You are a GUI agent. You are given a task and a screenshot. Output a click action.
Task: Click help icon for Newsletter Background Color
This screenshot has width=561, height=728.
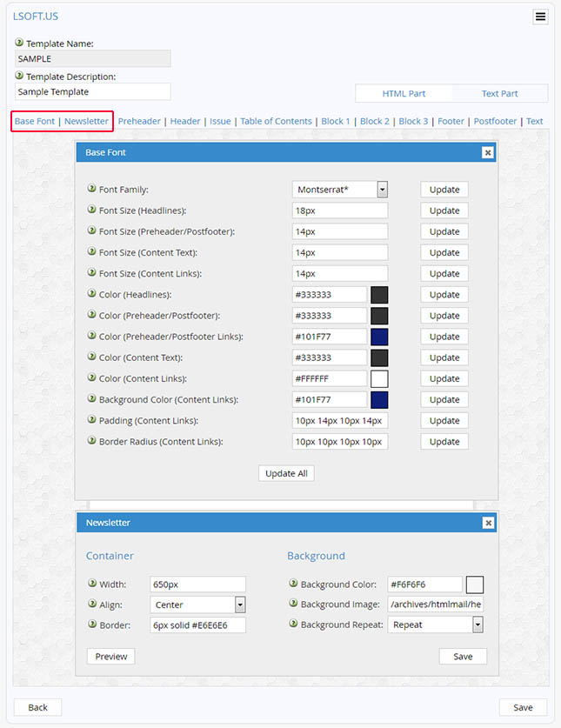point(293,583)
